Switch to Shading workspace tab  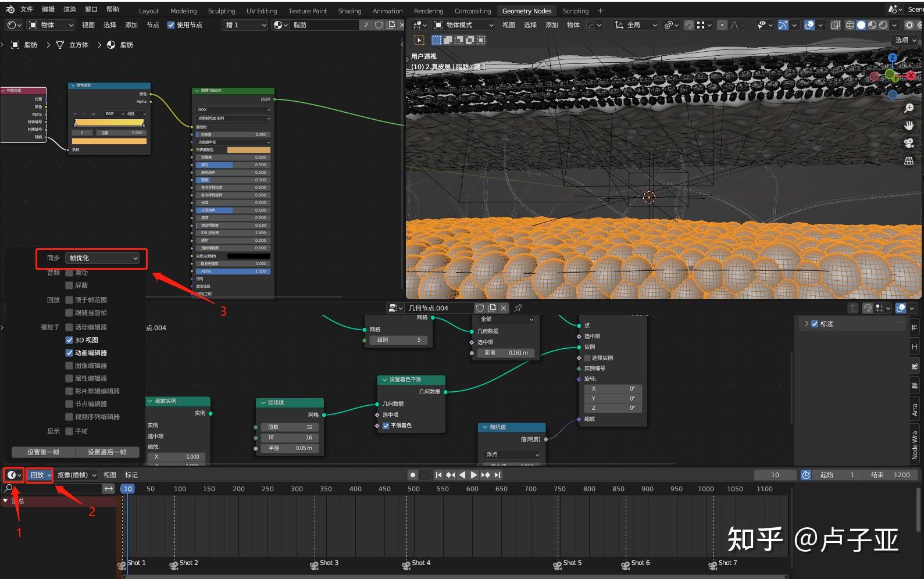[x=349, y=11]
